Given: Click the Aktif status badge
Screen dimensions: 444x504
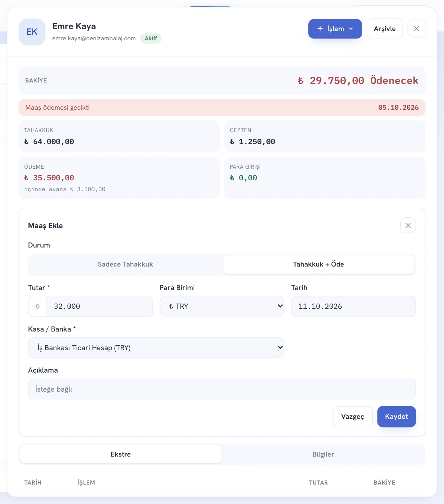Looking at the screenshot, I should 151,38.
